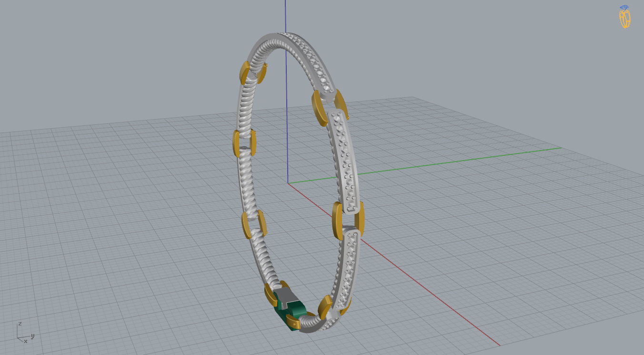Click the gold ring logo with blue gem
This screenshot has width=644, height=355.
(624, 17)
